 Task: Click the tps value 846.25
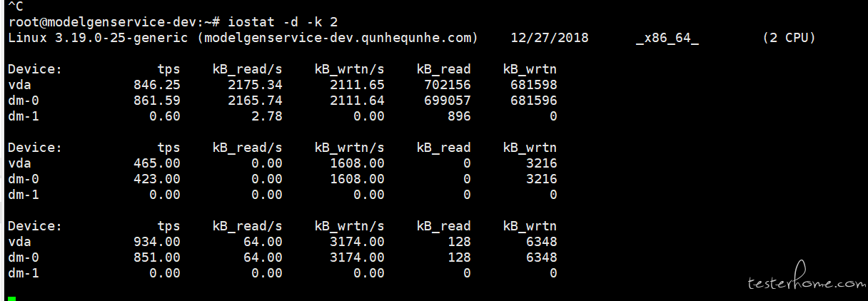[157, 85]
